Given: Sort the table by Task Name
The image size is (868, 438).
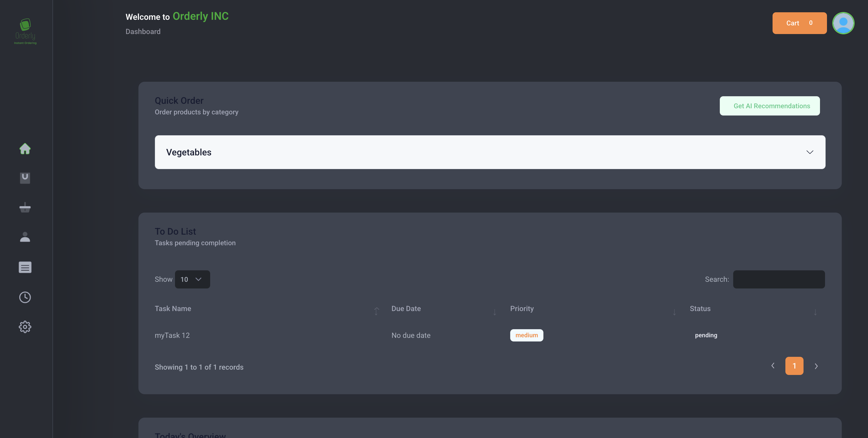Looking at the screenshot, I should pos(173,309).
